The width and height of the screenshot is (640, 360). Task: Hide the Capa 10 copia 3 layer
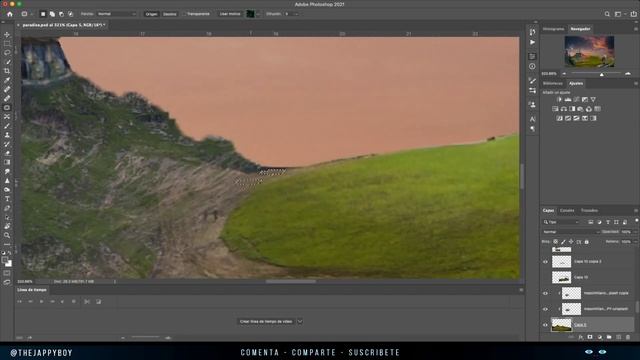tap(545, 262)
